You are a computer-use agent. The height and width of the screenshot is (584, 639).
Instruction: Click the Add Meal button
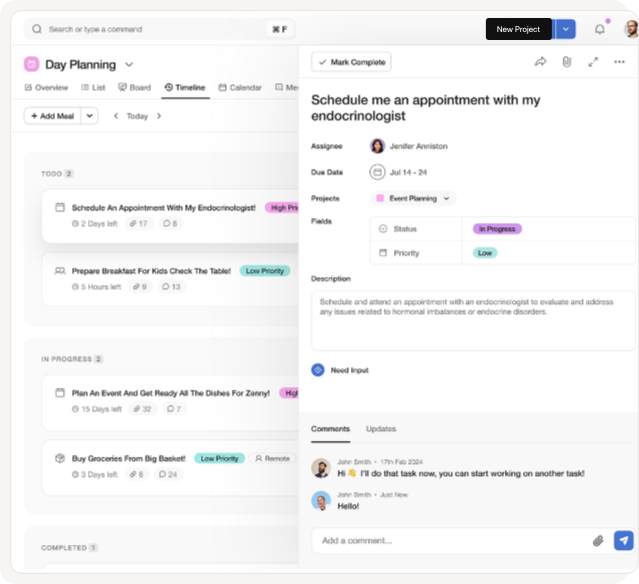click(51, 116)
